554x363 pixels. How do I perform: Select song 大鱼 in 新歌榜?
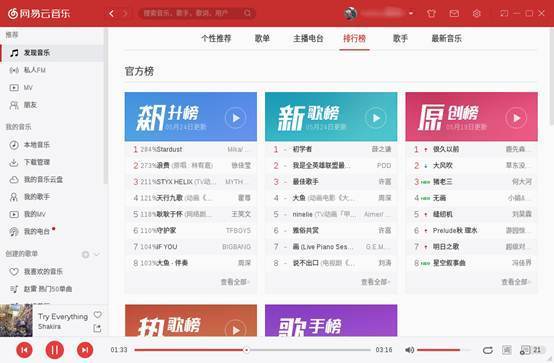point(331,198)
